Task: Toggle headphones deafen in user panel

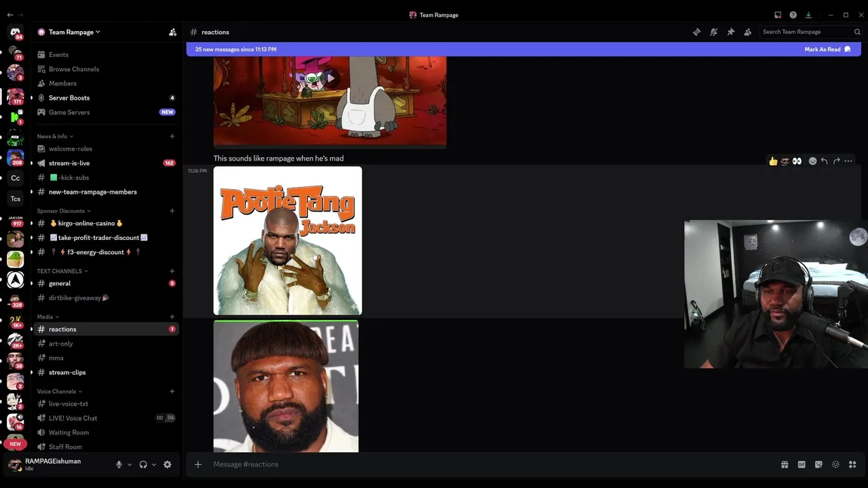Action: click(143, 464)
